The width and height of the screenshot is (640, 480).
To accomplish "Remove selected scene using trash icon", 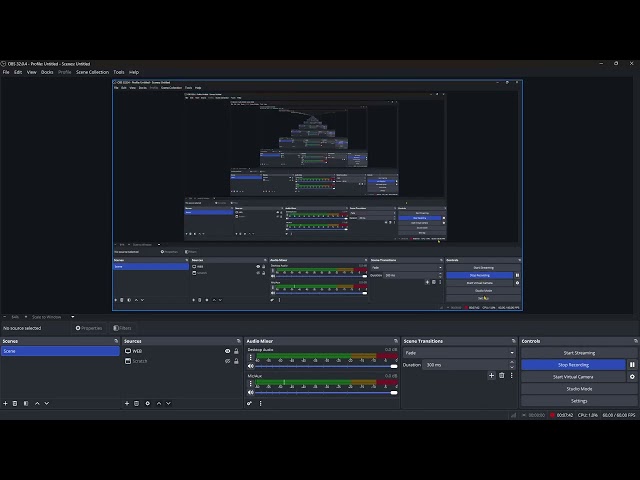I will 15,403.
